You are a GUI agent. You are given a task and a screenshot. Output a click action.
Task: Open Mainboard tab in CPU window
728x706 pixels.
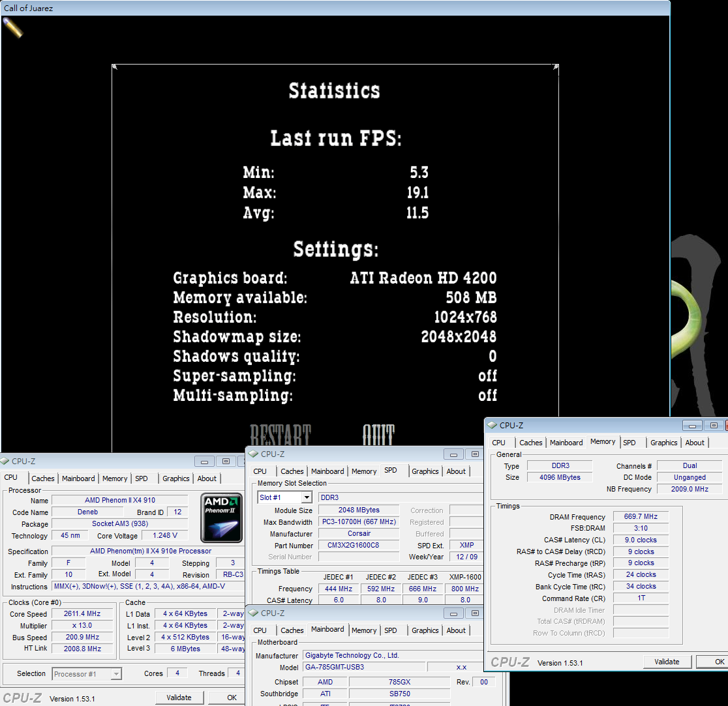pos(78,478)
